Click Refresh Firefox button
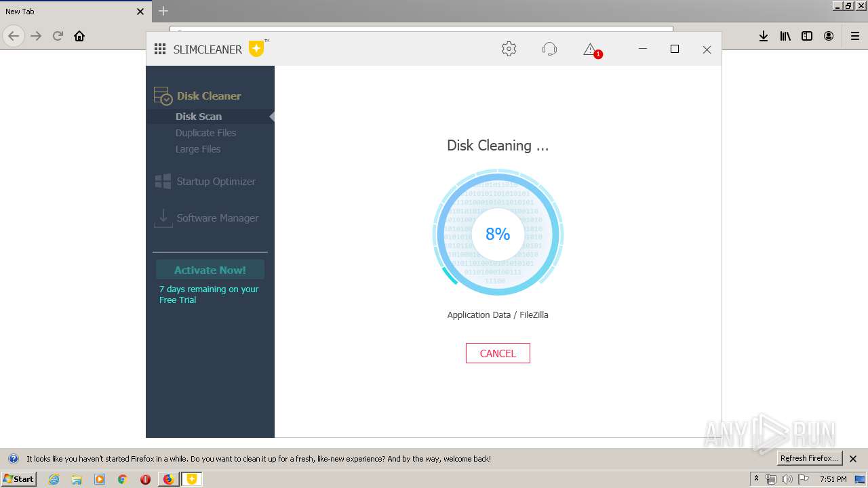 click(810, 458)
